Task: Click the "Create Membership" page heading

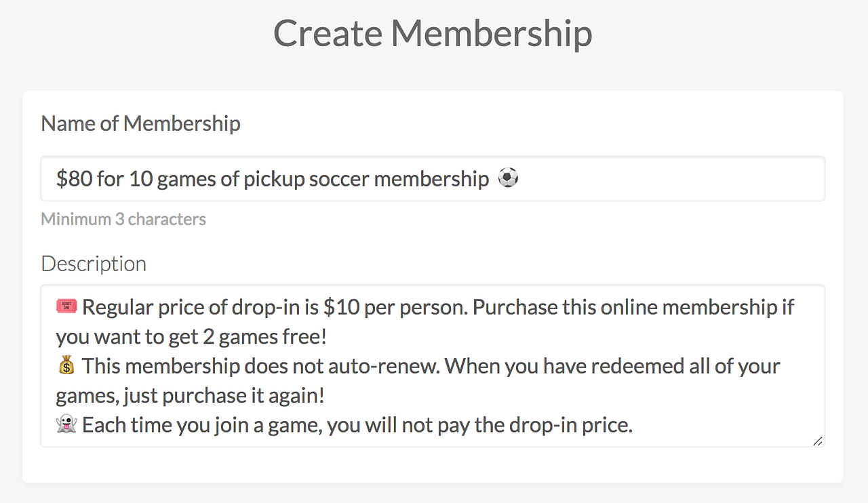Action: pyautogui.click(x=433, y=33)
